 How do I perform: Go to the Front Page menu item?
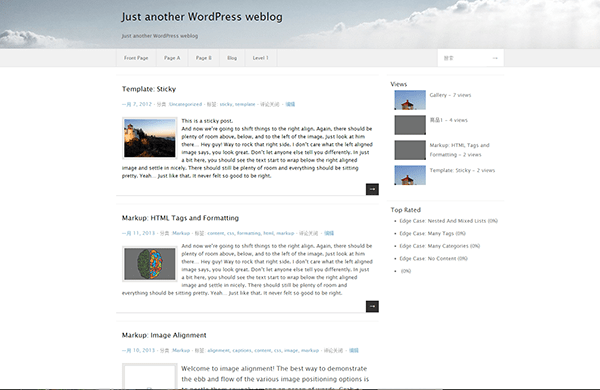point(136,58)
